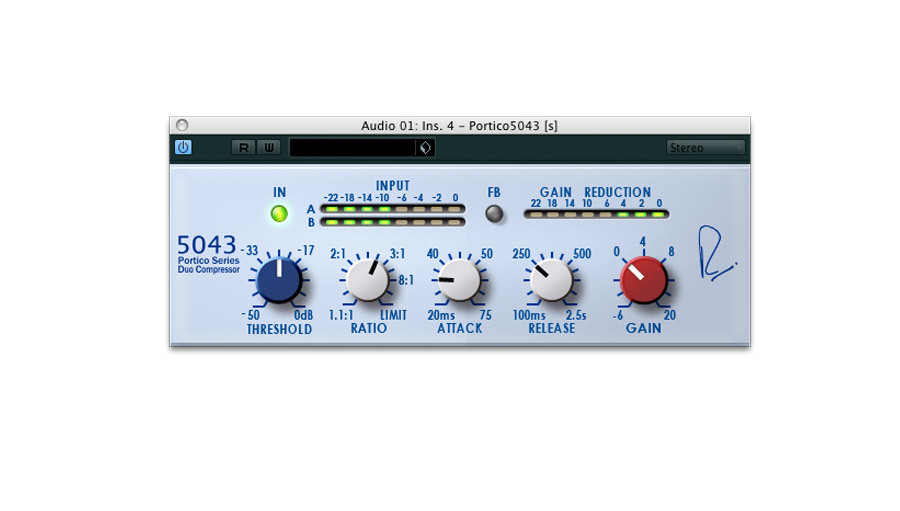The image size is (900, 511).
Task: Click the '100ms' release marking
Action: (529, 315)
